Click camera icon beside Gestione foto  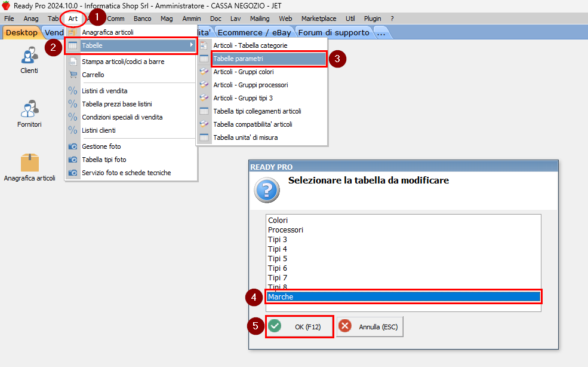coord(73,146)
